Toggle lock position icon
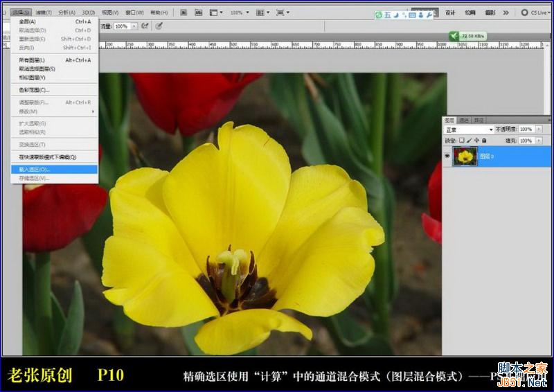The width and height of the screenshot is (554, 392). pos(476,141)
